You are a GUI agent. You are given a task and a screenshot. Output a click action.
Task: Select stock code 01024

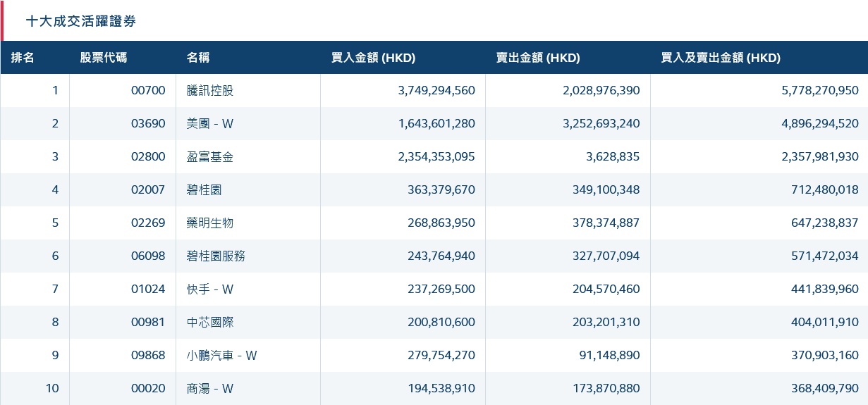click(x=148, y=289)
